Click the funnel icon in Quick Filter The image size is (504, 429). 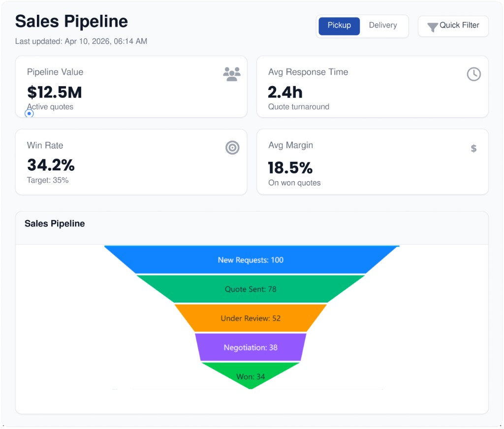click(x=432, y=27)
